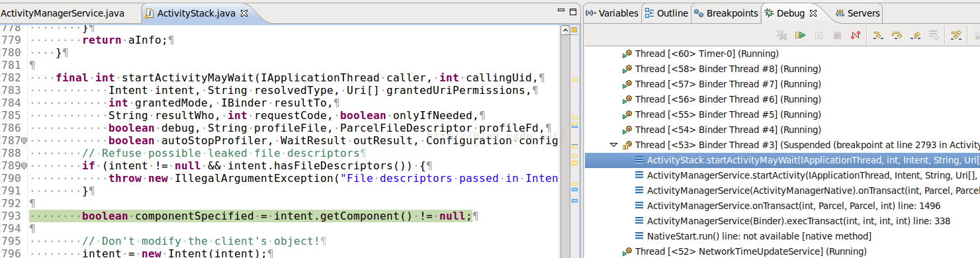Click the Terminate (stop square) icon
The height and width of the screenshot is (258, 980).
836,34
